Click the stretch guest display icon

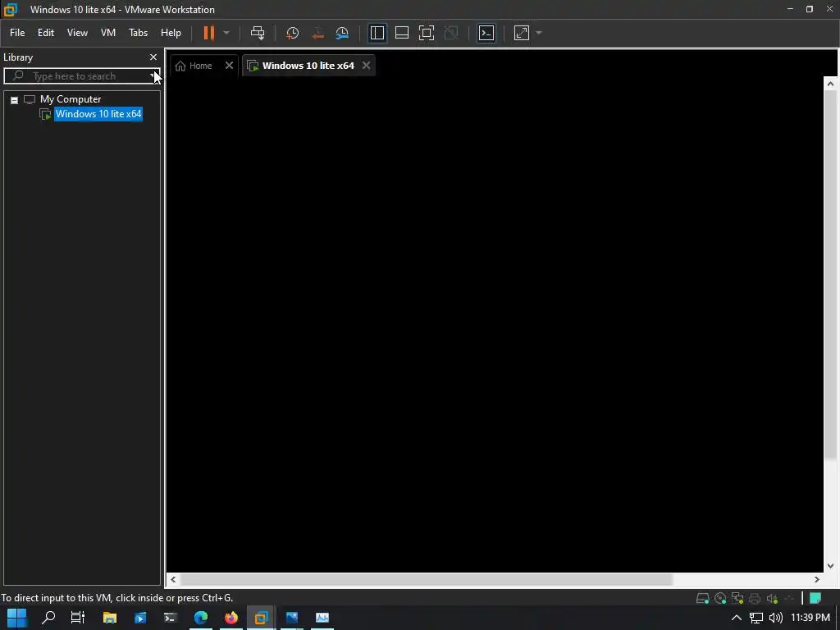click(x=521, y=33)
